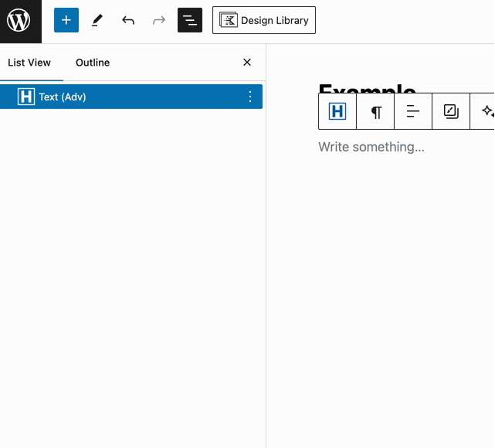Click the WordPress logo to exit editor
The height and width of the screenshot is (448, 495).
pos(20,21)
